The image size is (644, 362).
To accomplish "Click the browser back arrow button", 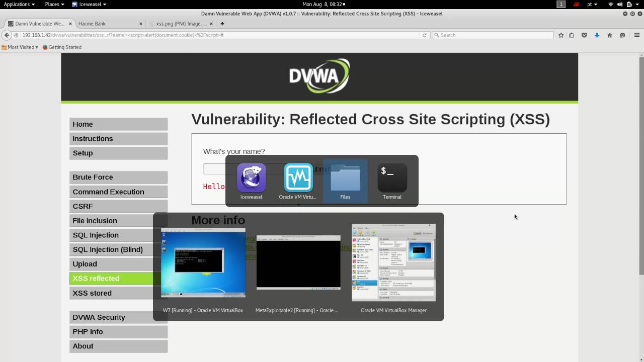I will (7, 35).
